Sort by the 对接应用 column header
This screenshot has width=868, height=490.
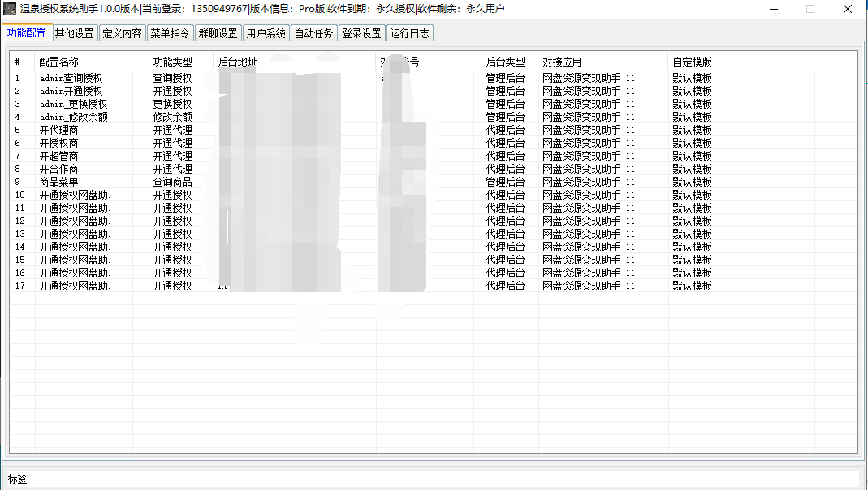tap(562, 62)
